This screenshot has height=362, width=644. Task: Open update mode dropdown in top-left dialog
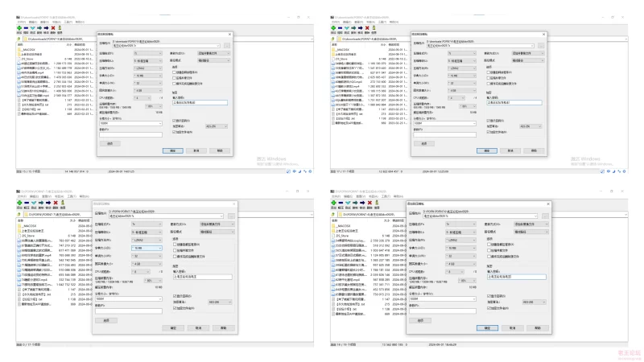click(213, 53)
